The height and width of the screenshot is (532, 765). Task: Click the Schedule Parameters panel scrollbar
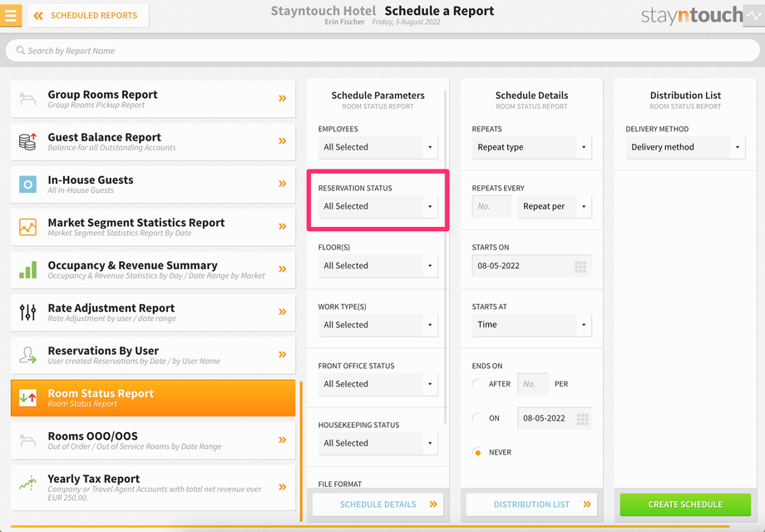point(446,257)
